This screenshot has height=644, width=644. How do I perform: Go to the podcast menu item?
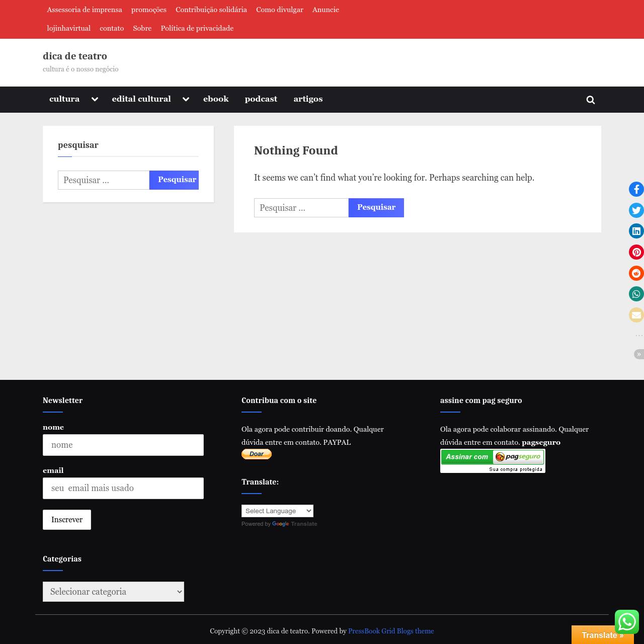(261, 99)
